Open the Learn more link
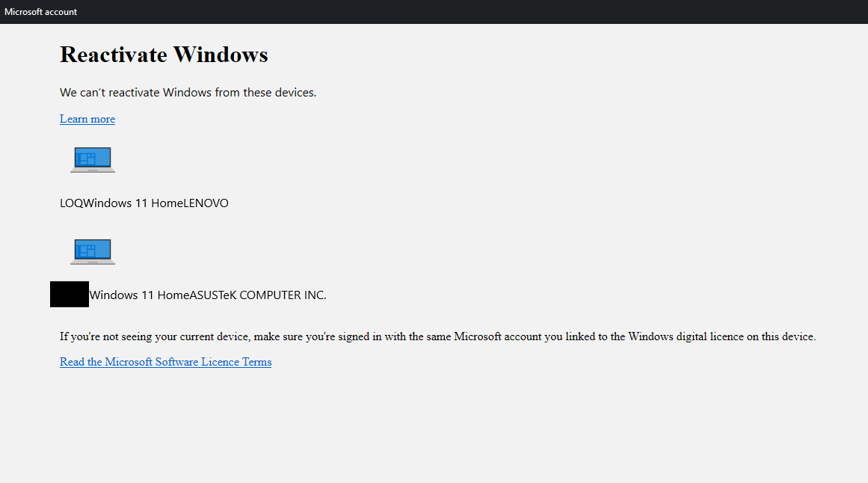This screenshot has height=483, width=868. click(x=87, y=119)
